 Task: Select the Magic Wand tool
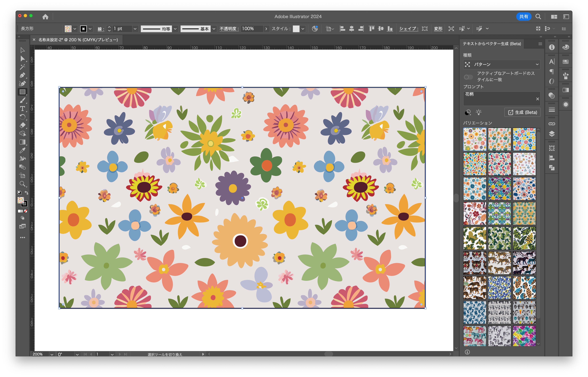(x=22, y=67)
